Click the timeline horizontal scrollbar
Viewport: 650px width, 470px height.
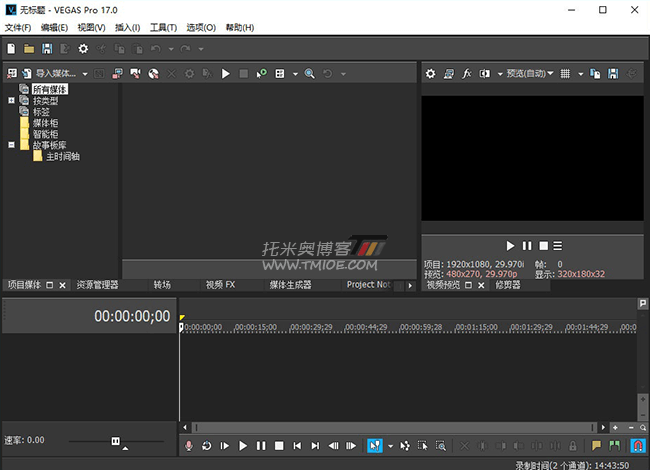tap(394, 427)
